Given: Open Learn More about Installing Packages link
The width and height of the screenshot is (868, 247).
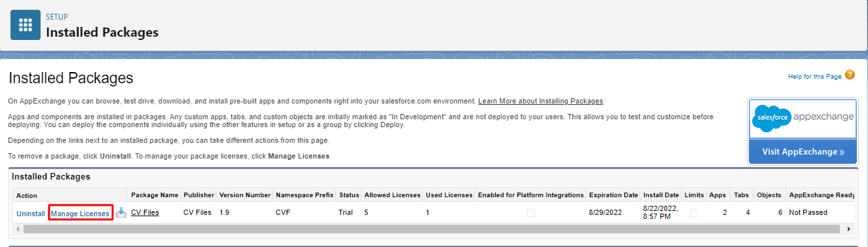Looking at the screenshot, I should point(541,102).
